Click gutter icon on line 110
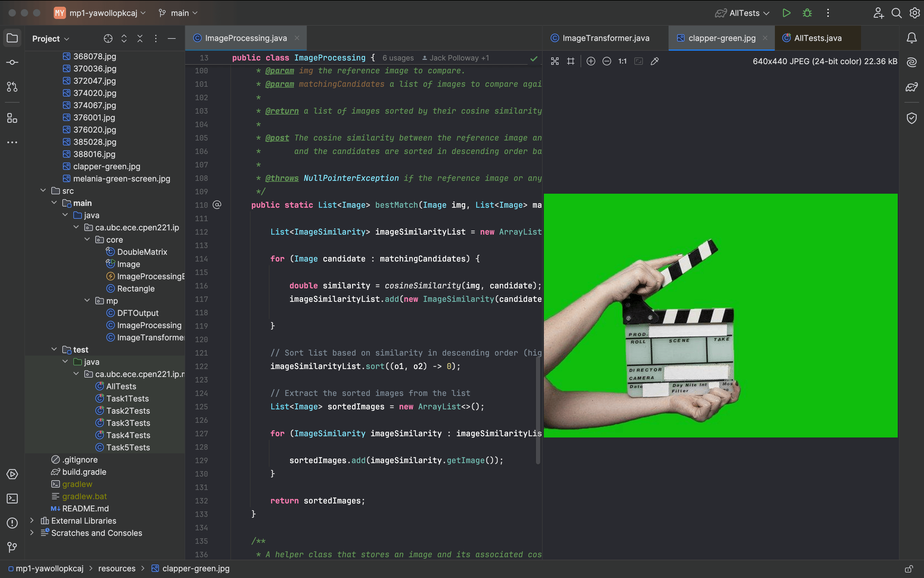The width and height of the screenshot is (924, 578). (217, 205)
